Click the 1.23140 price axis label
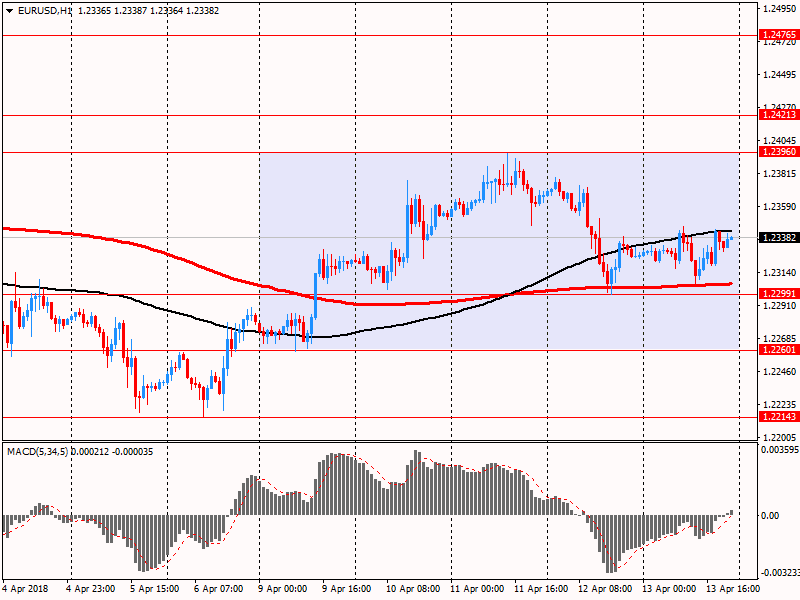Viewport: 800px width, 600px height. point(780,272)
